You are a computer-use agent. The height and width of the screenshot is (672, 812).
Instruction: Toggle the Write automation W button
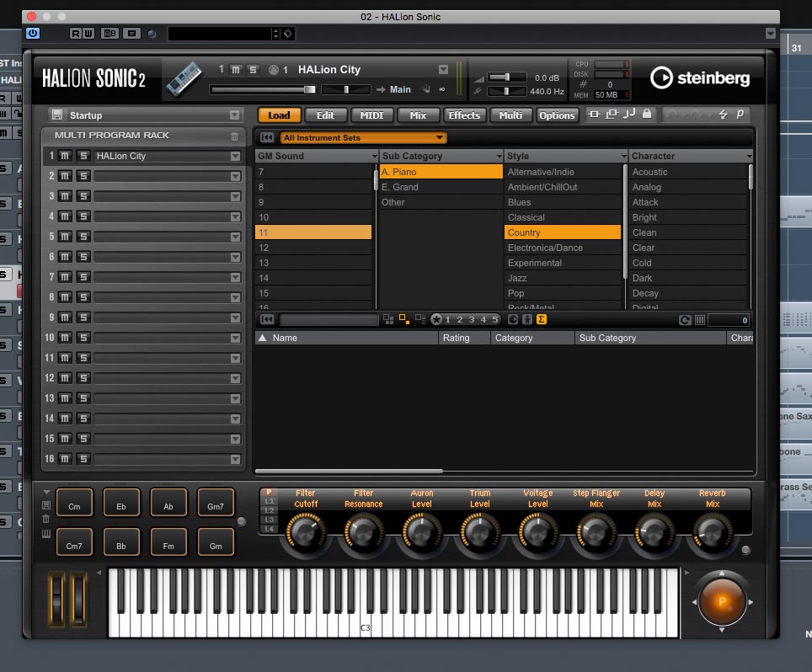[x=88, y=34]
